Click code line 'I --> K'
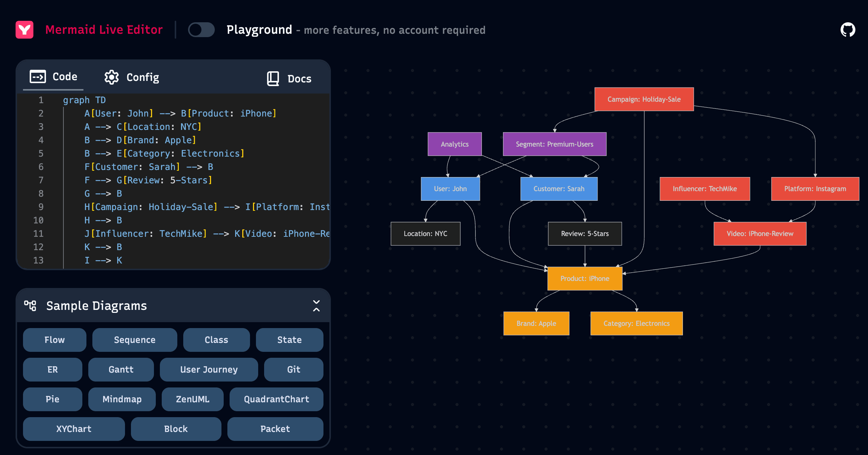The image size is (868, 455). 103,261
